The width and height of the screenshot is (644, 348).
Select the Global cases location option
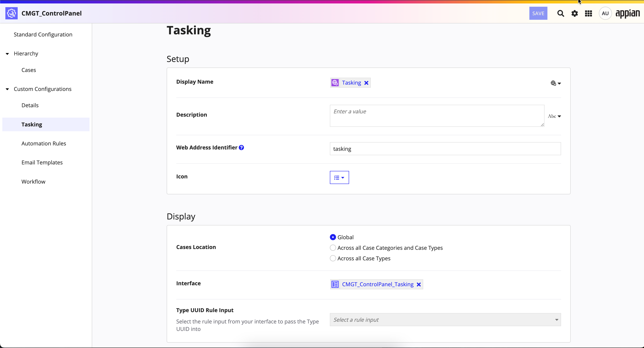click(x=333, y=237)
